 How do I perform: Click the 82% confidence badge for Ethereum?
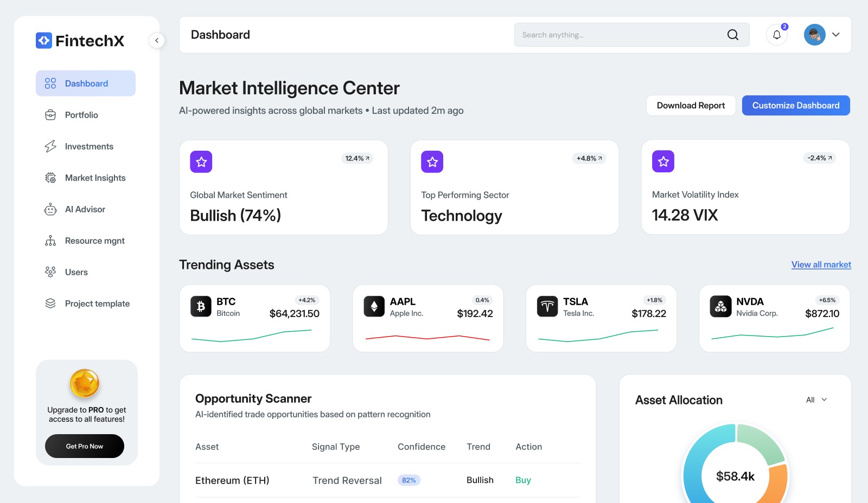point(409,480)
